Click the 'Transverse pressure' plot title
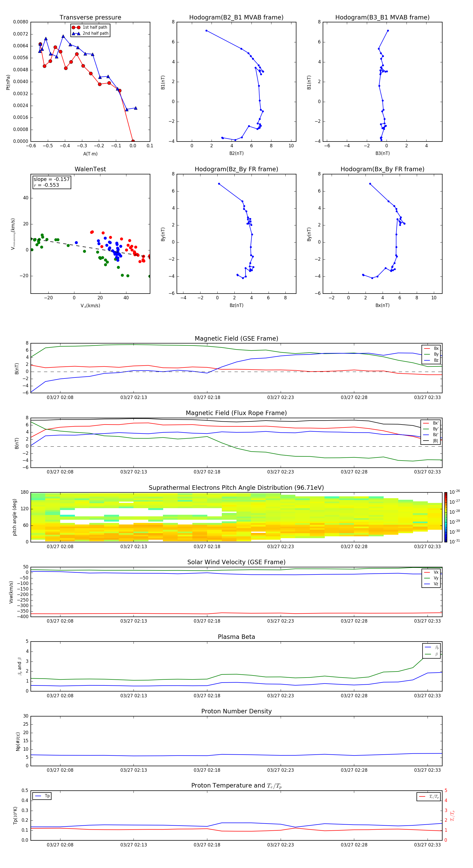This screenshot has height=868, width=473. [x=90, y=18]
